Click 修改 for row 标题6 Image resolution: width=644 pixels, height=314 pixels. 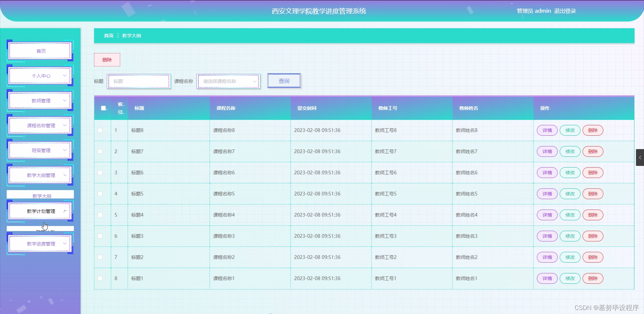click(x=570, y=173)
